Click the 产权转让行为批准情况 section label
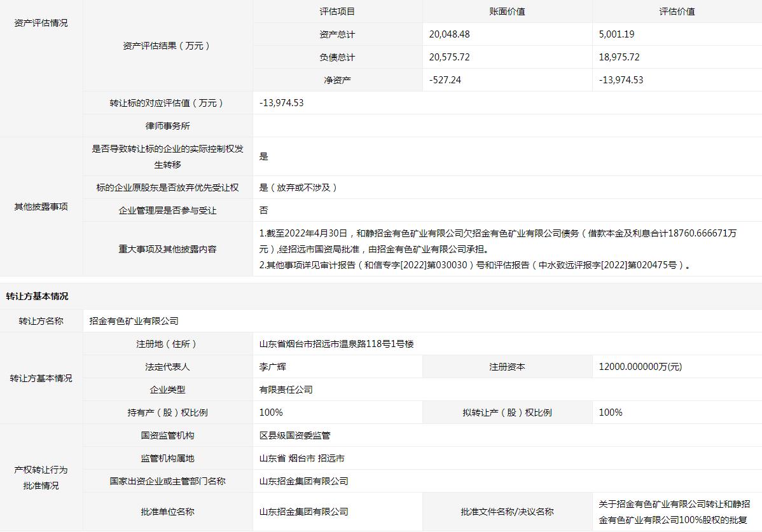Image resolution: width=762 pixels, height=532 pixels. click(41, 477)
